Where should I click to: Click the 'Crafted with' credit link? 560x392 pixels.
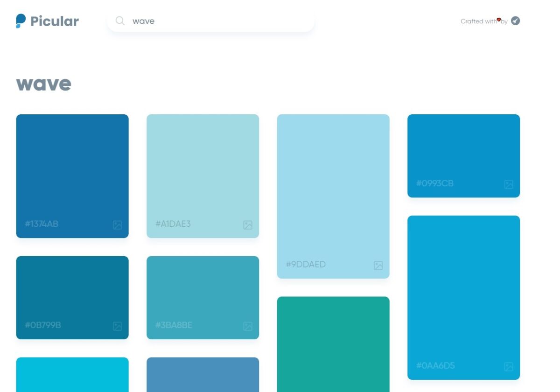coord(479,21)
